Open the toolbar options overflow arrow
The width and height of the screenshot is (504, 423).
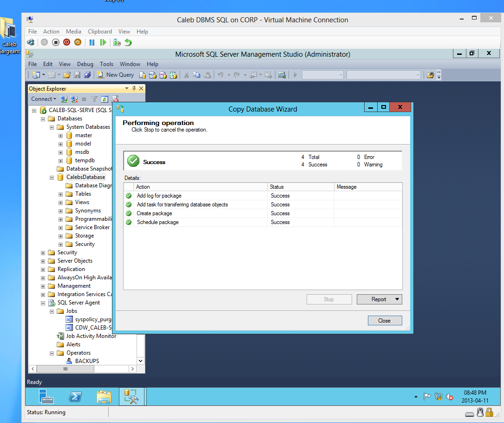(439, 75)
